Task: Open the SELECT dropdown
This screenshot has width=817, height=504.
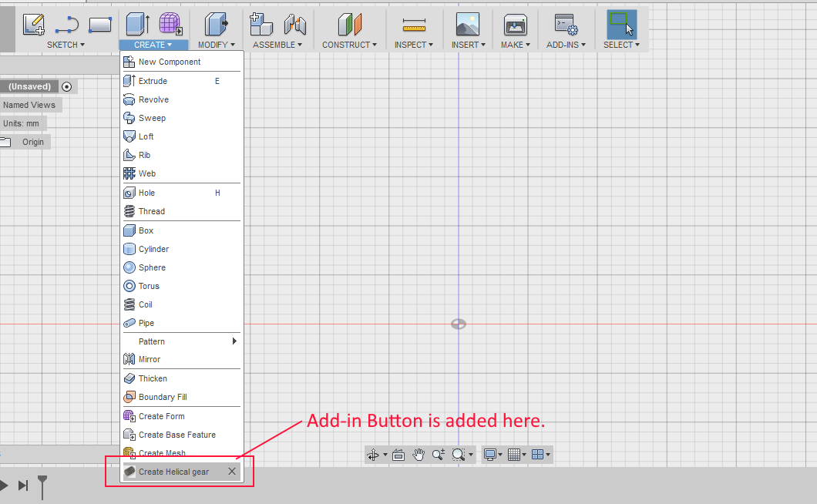Action: coord(621,45)
